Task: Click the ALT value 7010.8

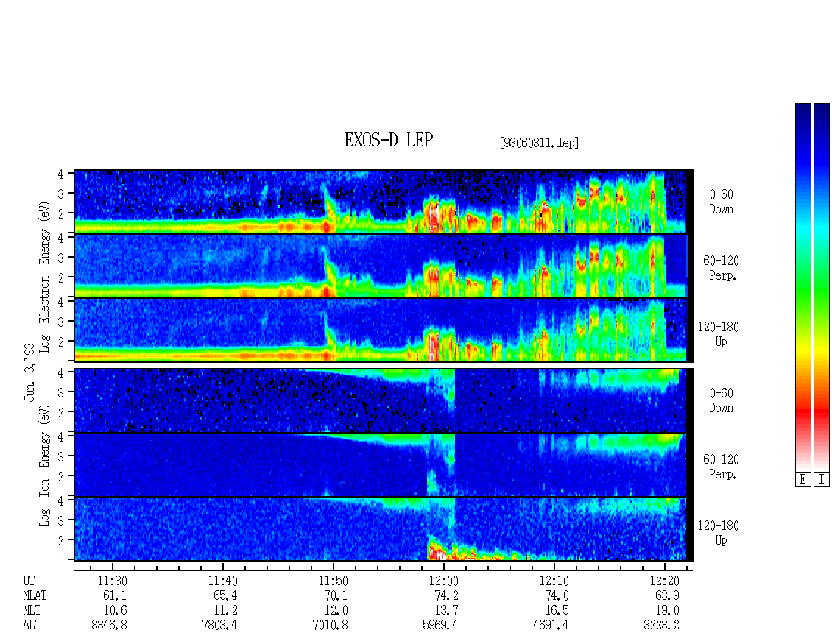Action: click(330, 625)
